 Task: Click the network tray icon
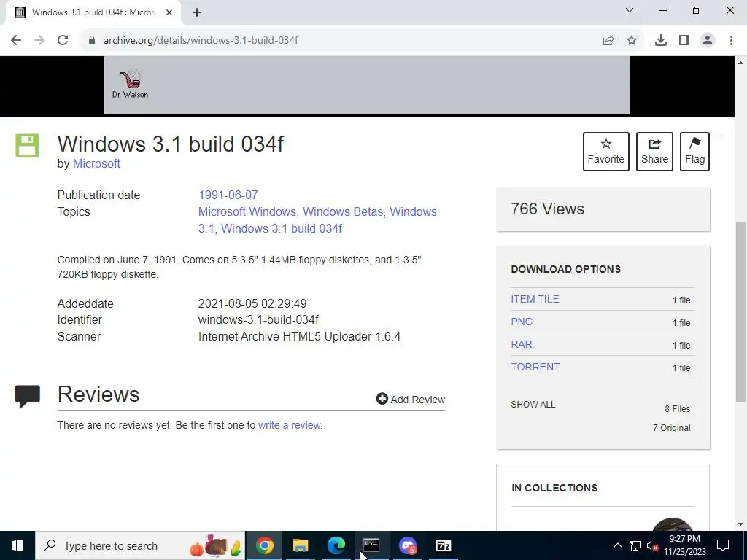(x=635, y=545)
